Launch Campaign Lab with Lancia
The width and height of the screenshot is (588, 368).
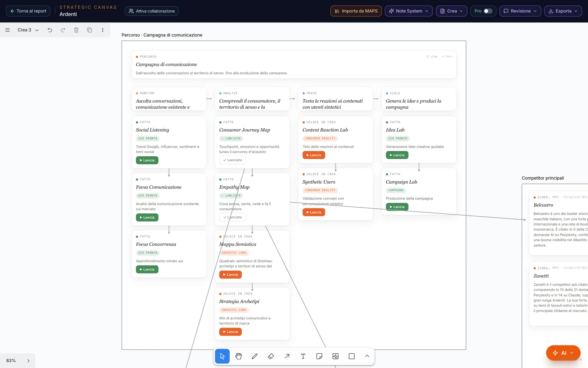[397, 207]
